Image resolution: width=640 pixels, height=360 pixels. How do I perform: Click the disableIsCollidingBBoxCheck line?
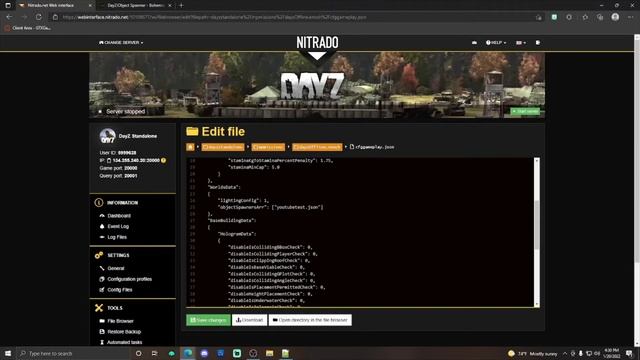270,247
